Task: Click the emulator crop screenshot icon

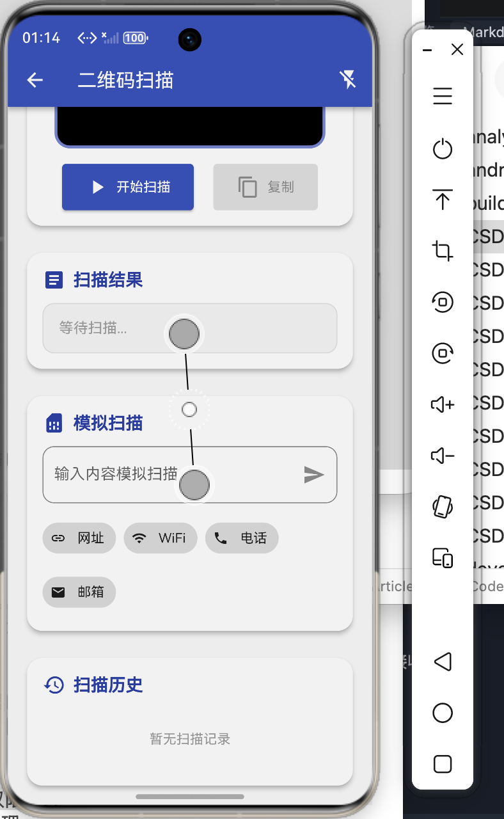Action: click(x=443, y=250)
